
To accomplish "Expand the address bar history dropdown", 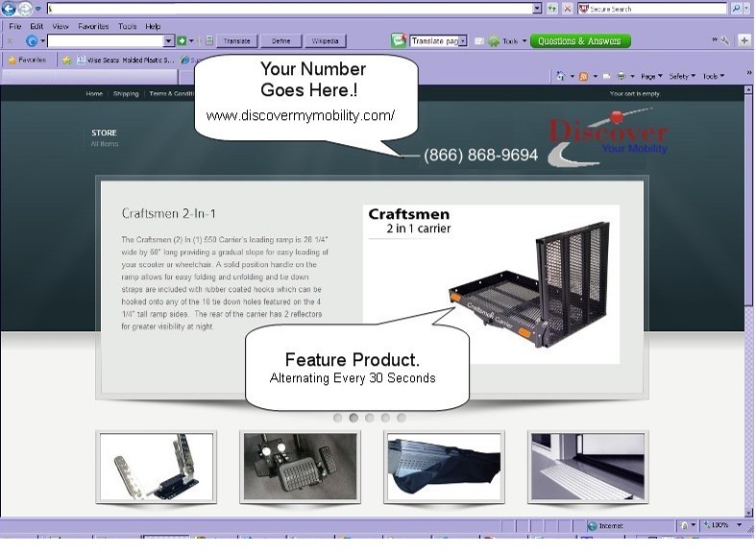I will click(x=538, y=9).
